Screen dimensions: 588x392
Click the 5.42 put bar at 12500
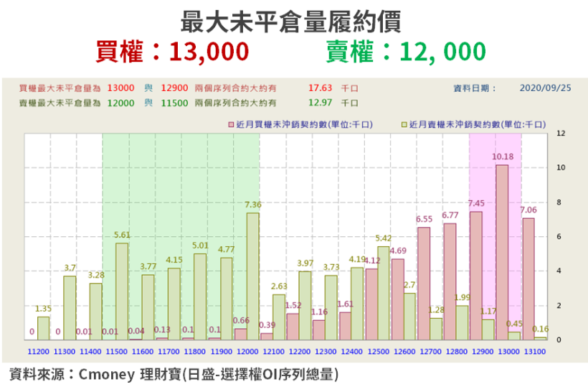[383, 293]
